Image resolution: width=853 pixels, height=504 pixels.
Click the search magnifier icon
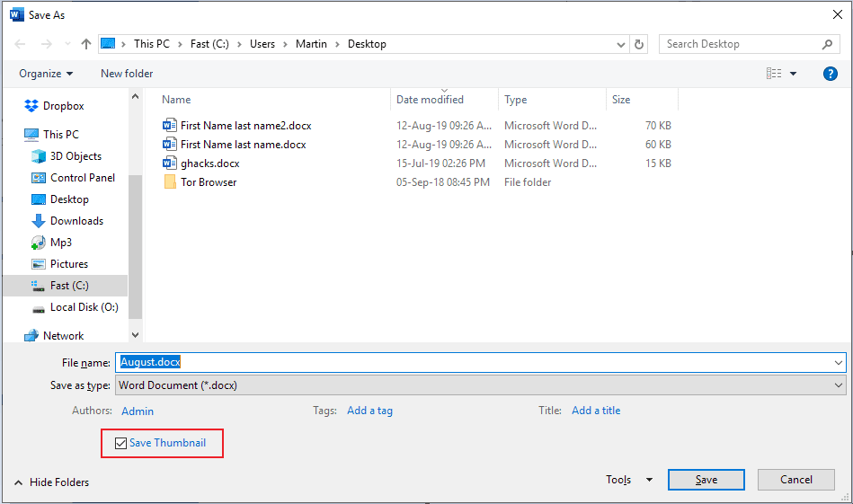828,44
